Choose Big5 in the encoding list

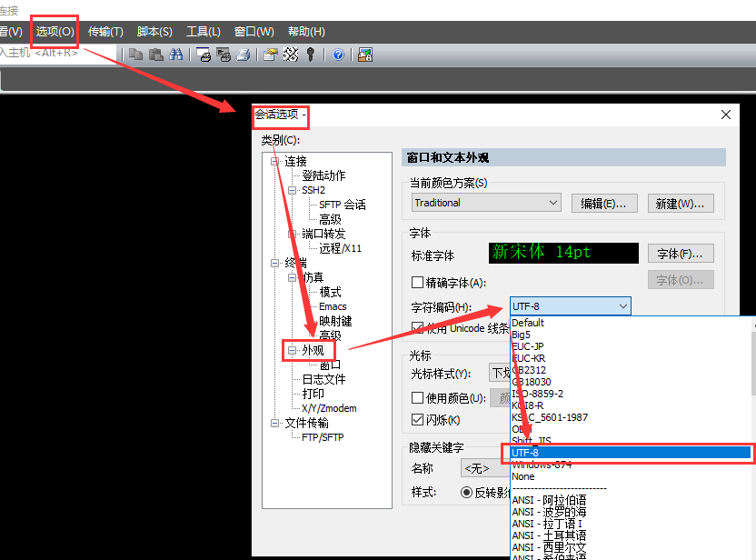tap(521, 335)
